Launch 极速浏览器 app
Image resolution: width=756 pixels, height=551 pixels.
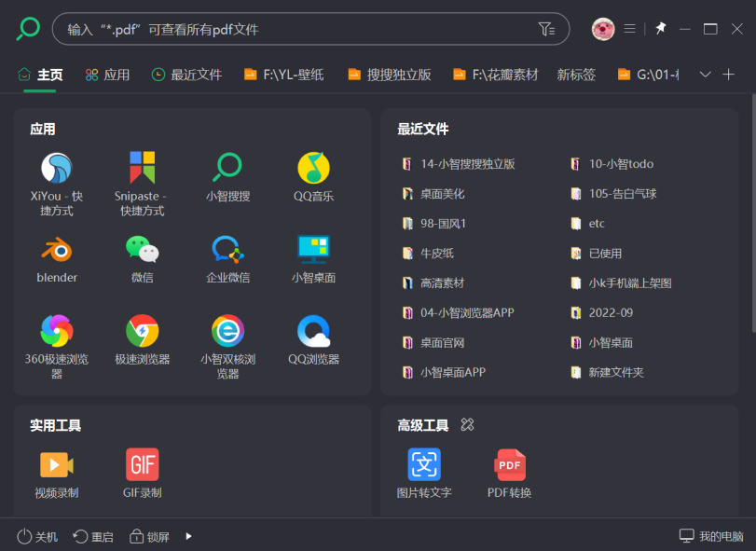142,339
